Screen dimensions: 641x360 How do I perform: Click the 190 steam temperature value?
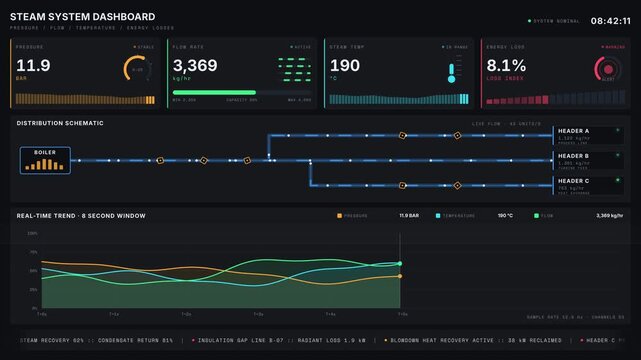pyautogui.click(x=345, y=65)
